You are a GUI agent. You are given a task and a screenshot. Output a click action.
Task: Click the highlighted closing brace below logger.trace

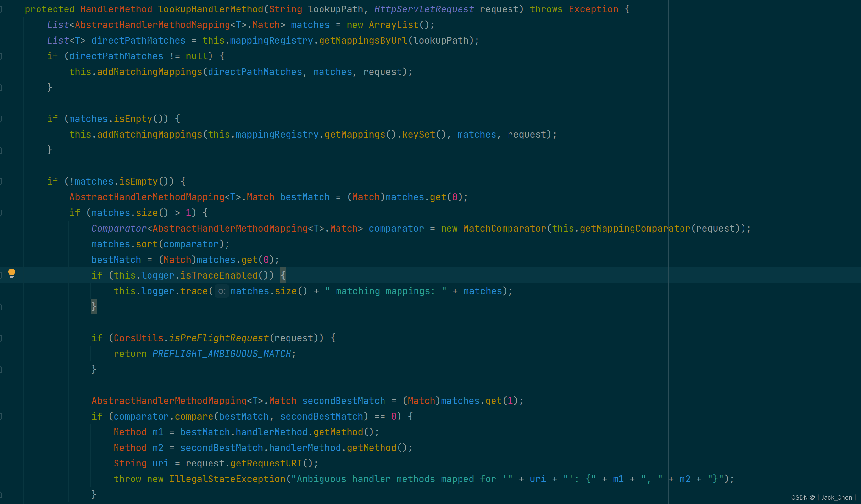point(94,307)
